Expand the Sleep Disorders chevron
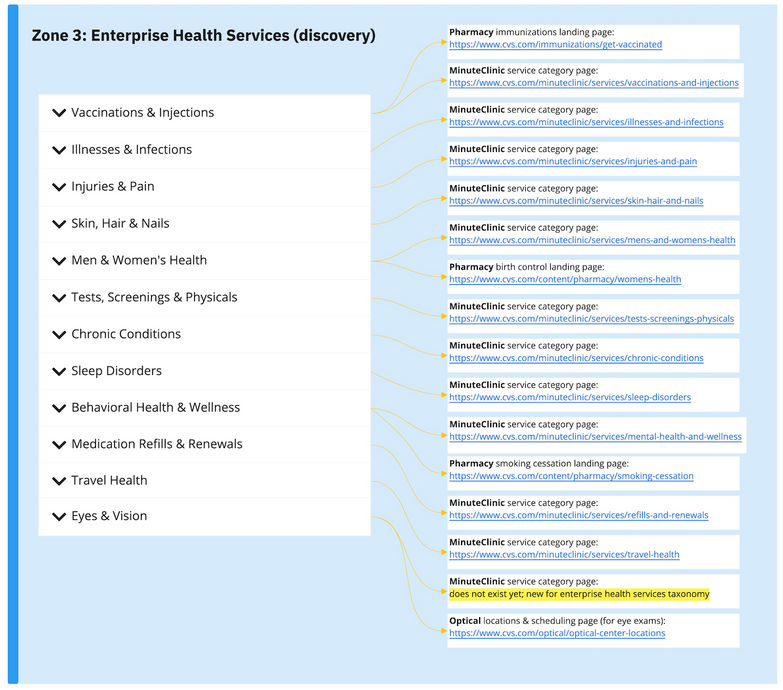The width and height of the screenshot is (783, 690). 59,372
